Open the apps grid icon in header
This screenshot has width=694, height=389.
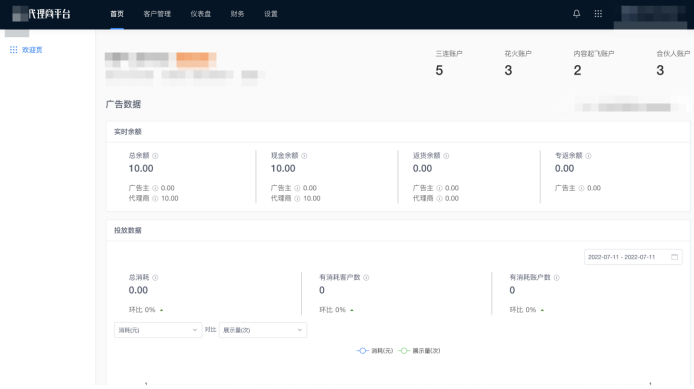tap(598, 14)
